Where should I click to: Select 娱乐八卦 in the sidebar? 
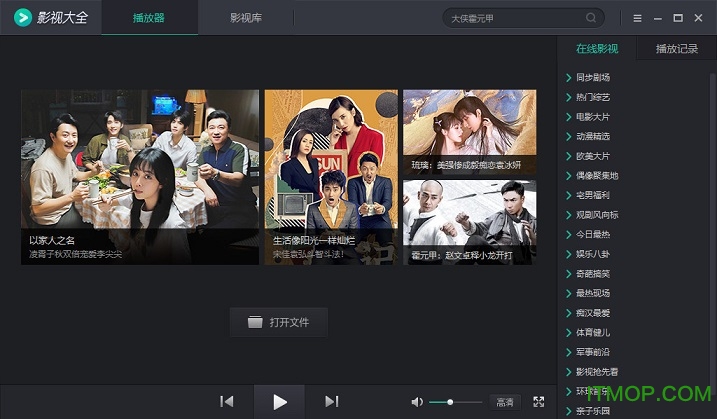(x=593, y=254)
